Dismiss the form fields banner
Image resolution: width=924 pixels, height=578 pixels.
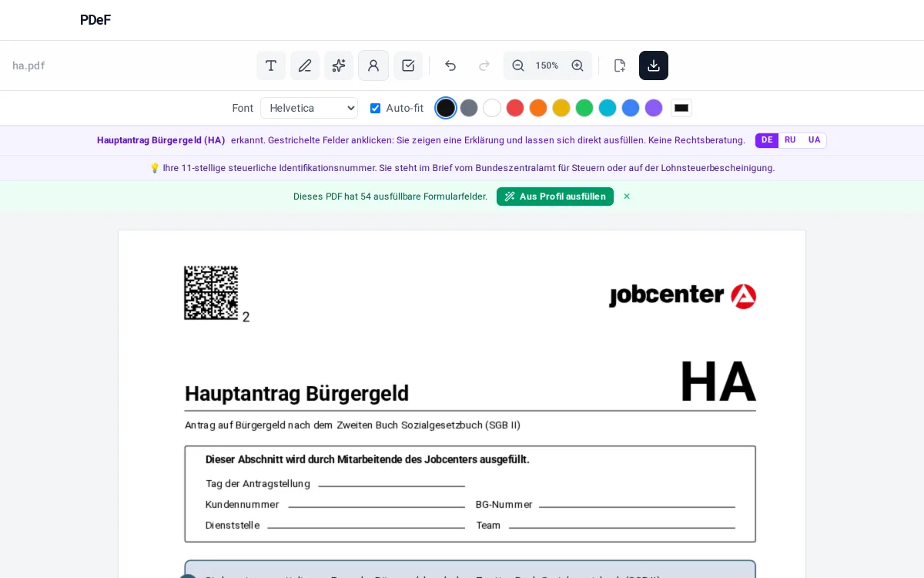(x=627, y=197)
